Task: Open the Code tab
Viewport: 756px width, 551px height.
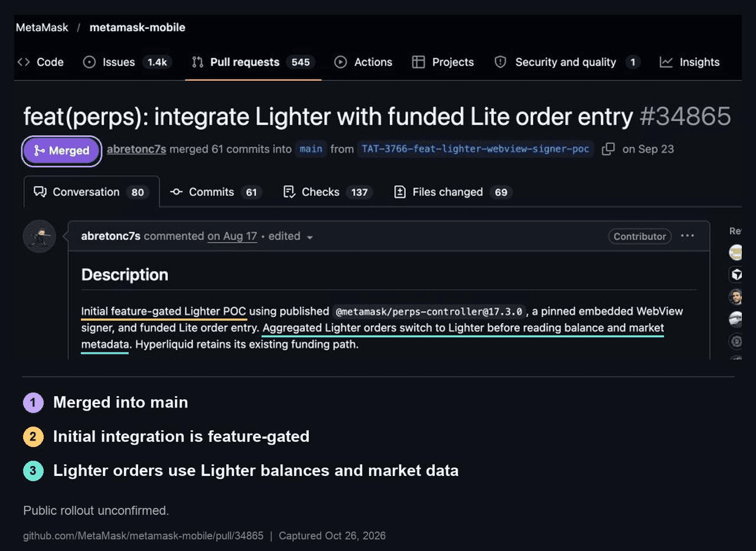Action: coord(41,62)
